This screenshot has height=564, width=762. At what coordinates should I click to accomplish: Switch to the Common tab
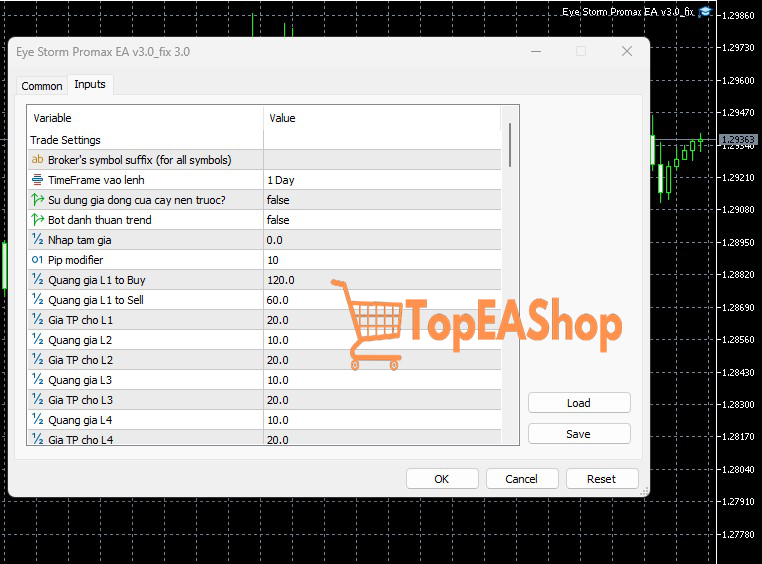[x=42, y=86]
